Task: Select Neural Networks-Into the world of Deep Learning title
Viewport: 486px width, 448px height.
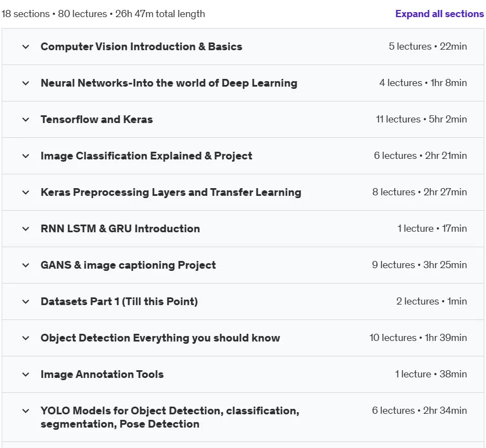Action: coord(169,83)
